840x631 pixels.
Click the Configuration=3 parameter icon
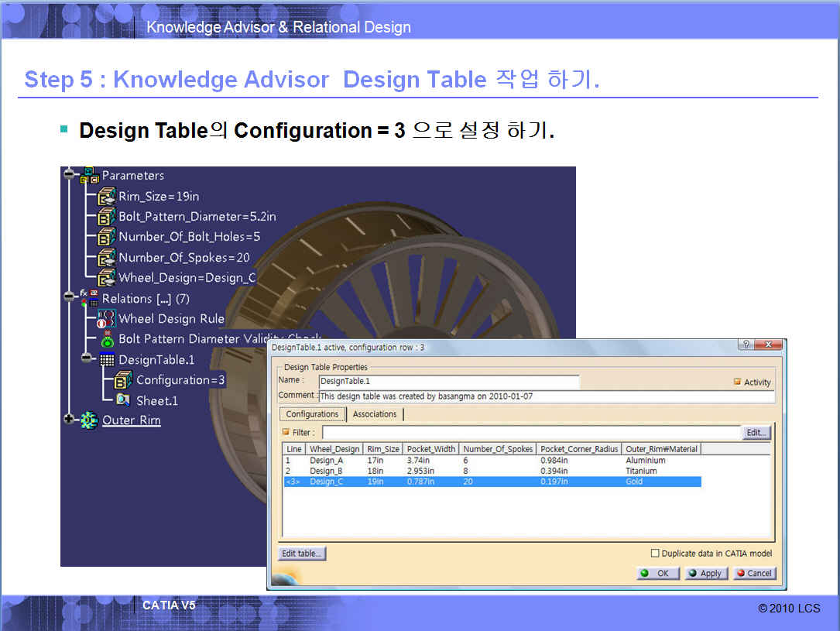(123, 380)
